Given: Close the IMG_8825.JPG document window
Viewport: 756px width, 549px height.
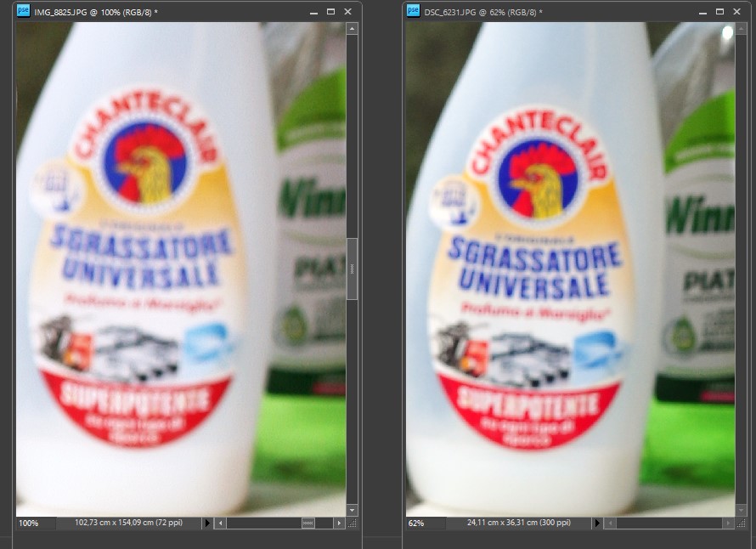Looking at the screenshot, I should pos(347,12).
